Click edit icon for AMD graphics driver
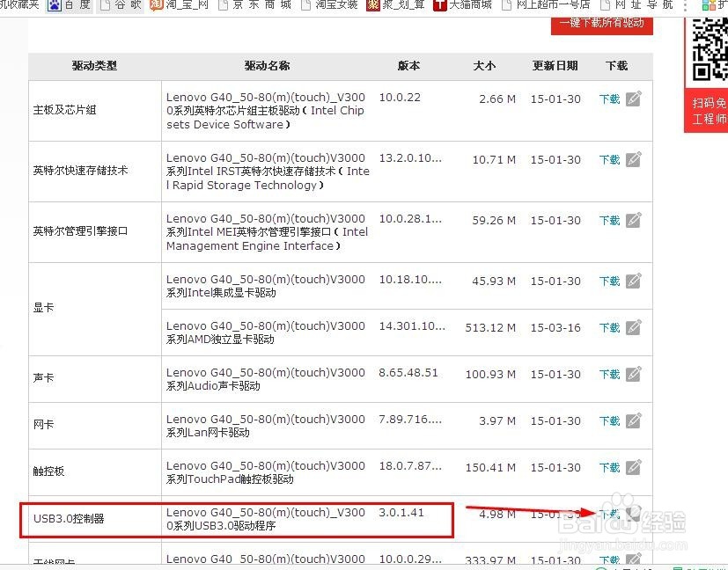 click(x=633, y=327)
